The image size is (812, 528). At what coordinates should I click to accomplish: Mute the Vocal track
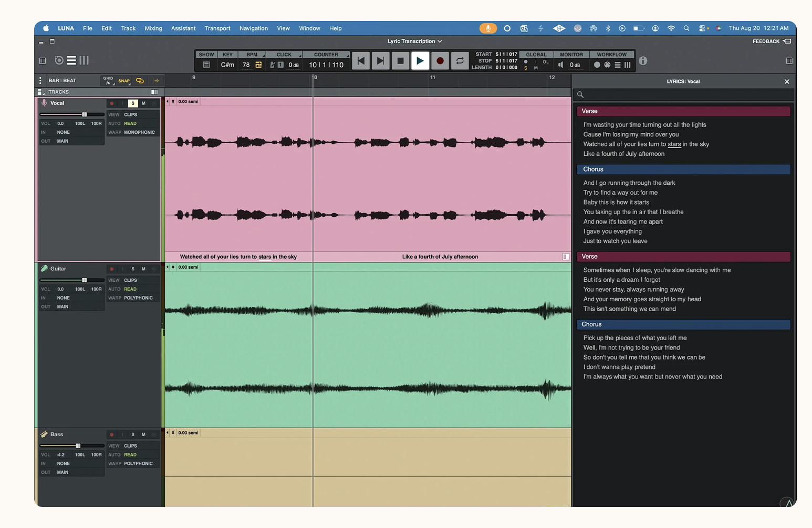[143, 103]
